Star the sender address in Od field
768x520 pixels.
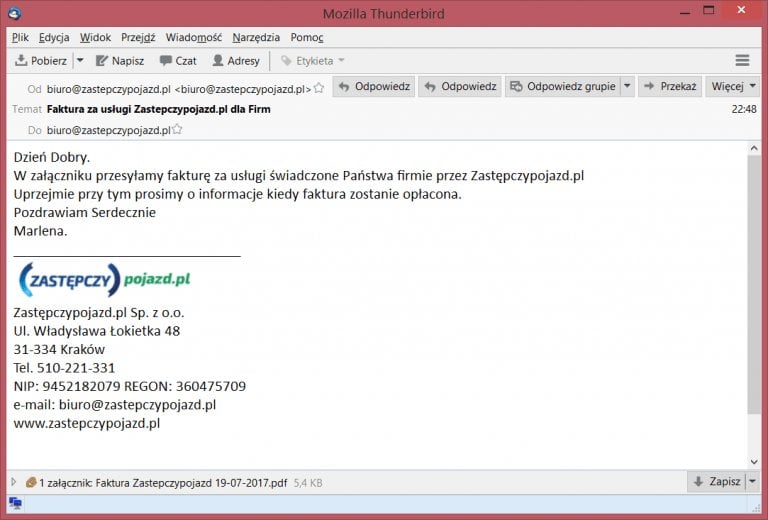tap(319, 88)
